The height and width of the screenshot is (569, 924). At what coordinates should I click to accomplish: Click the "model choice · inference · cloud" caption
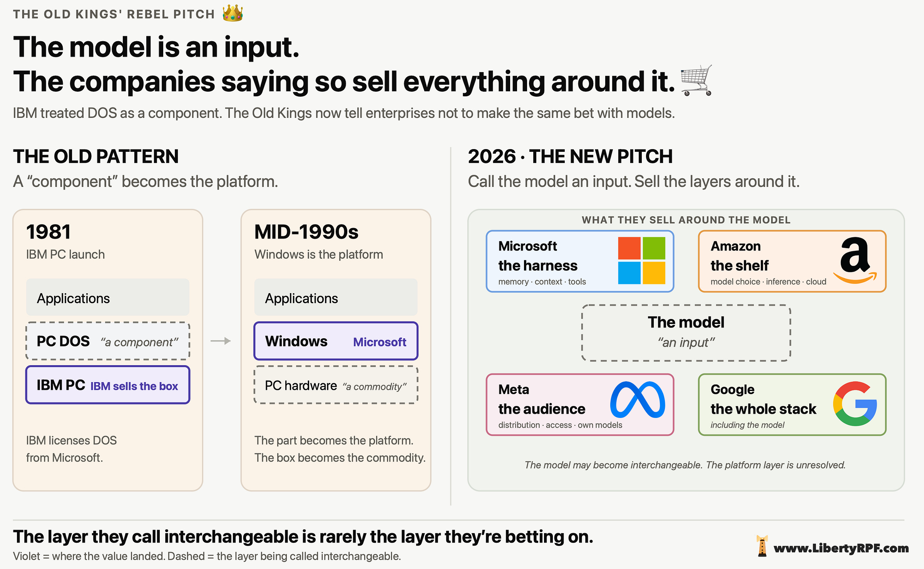[768, 282]
